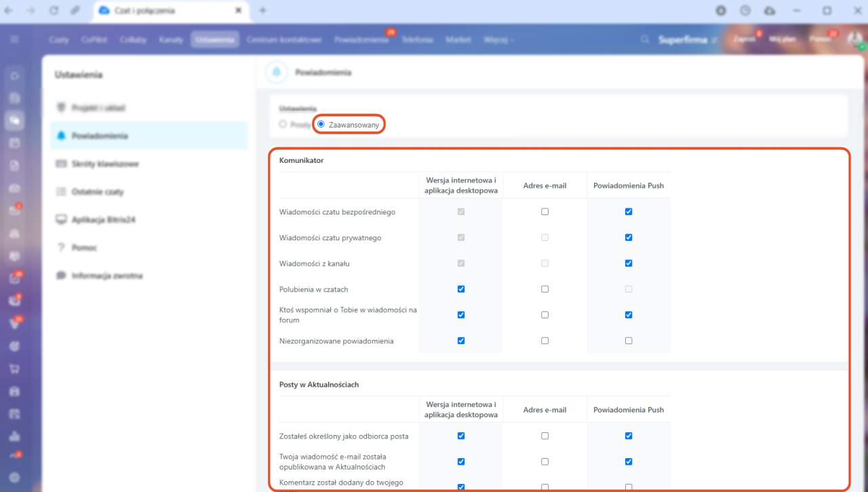Select the Ustawienia tab

tap(215, 40)
